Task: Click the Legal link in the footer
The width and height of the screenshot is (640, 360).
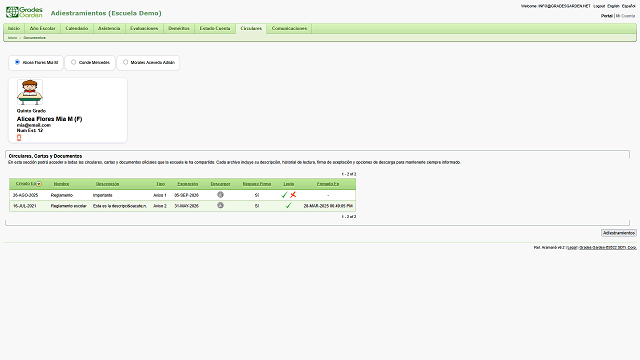Action: click(x=572, y=247)
